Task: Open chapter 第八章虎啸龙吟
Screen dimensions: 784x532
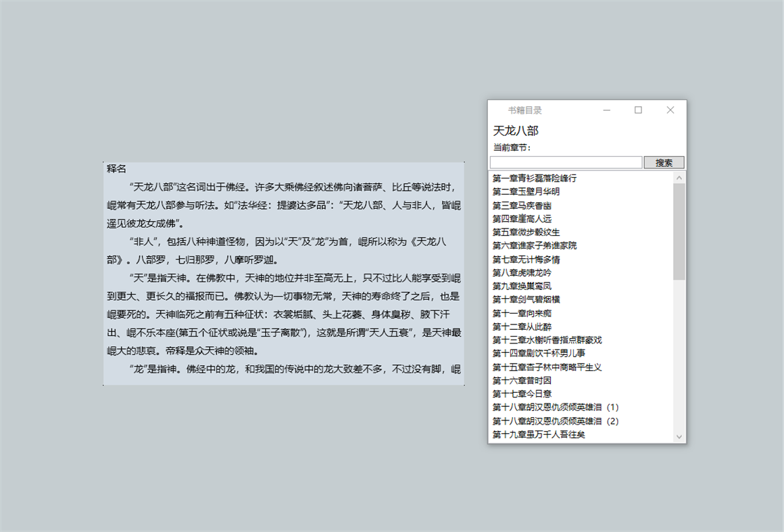Action: 522,272
